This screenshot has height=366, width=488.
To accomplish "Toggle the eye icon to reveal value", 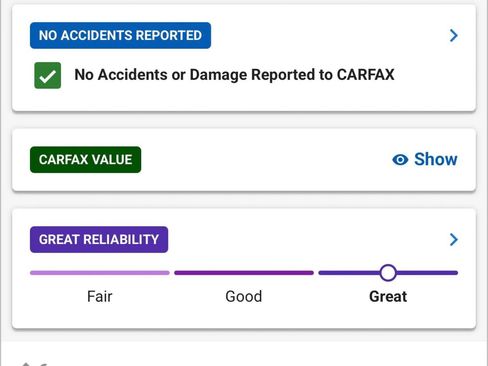I will tap(400, 160).
